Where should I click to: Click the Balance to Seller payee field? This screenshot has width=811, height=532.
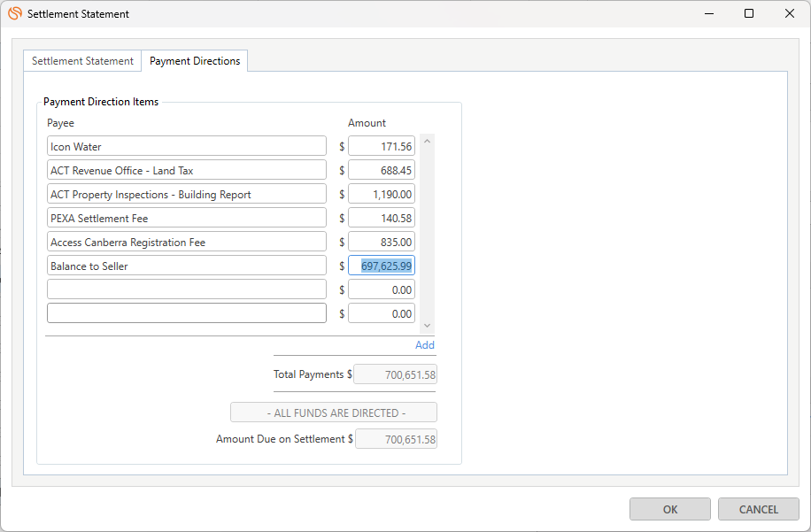(x=187, y=266)
